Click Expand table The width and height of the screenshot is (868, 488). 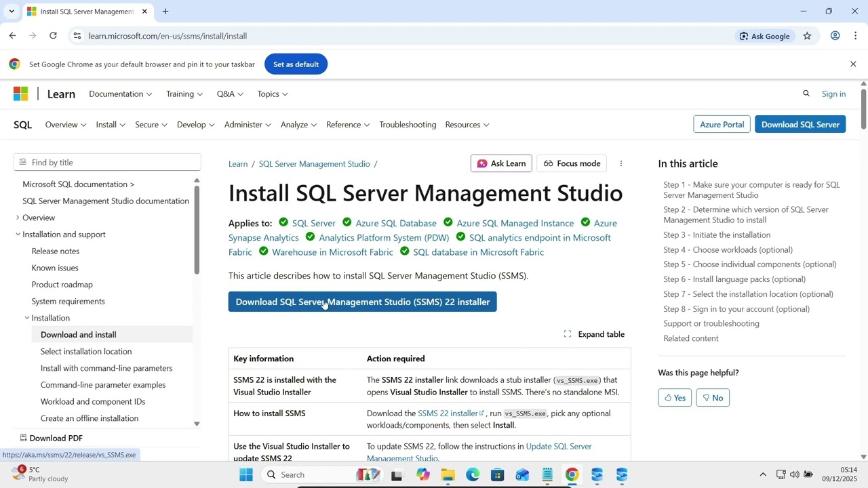tap(594, 334)
